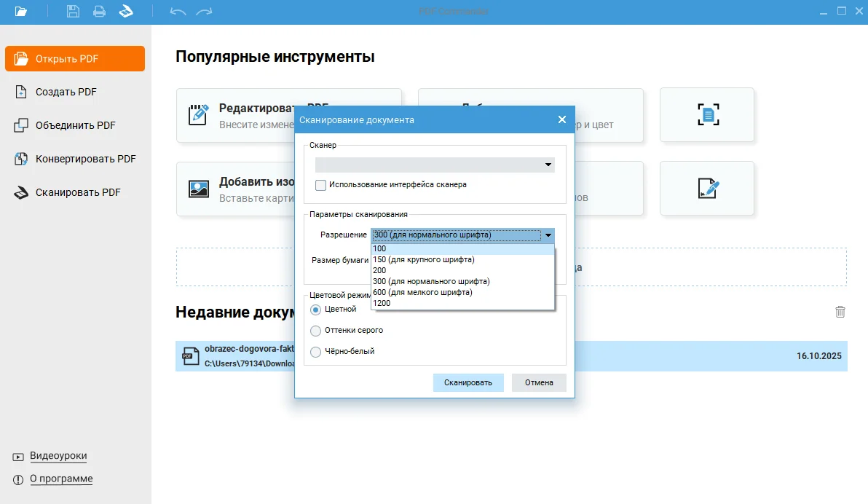Click the save disk icon in the toolbar
Screen dimensions: 868x504
point(73,12)
